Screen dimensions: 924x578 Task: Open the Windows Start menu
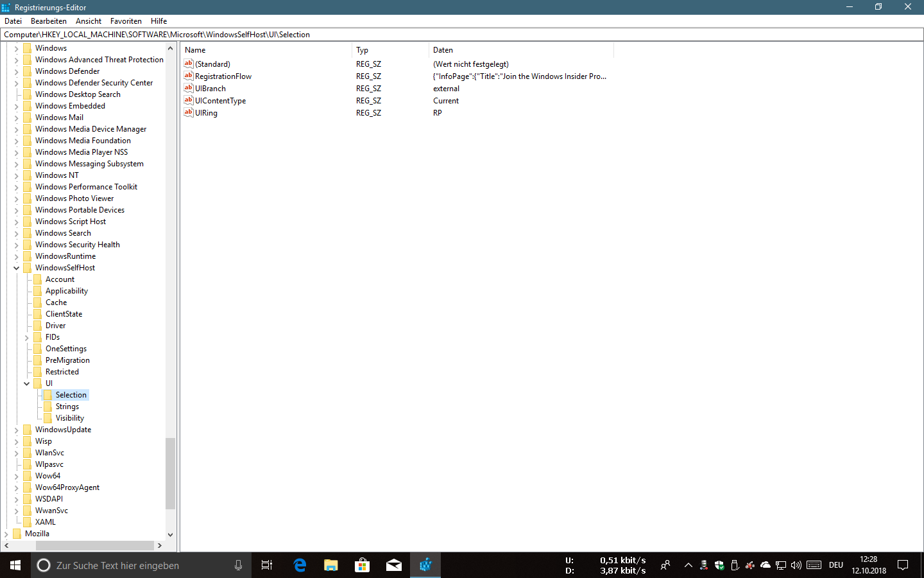click(15, 565)
